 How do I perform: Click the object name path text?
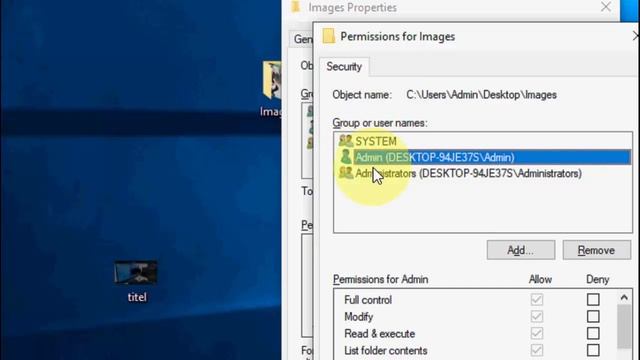tap(481, 95)
